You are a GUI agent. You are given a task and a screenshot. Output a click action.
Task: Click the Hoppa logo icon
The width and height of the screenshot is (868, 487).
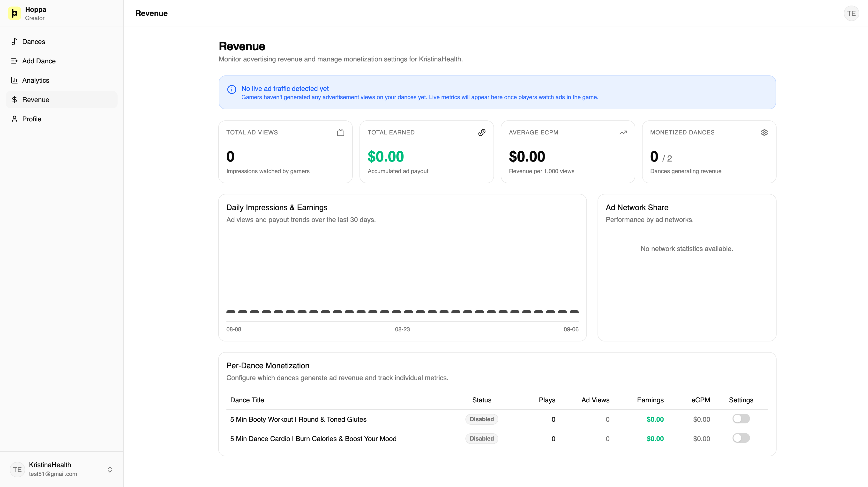(x=14, y=14)
